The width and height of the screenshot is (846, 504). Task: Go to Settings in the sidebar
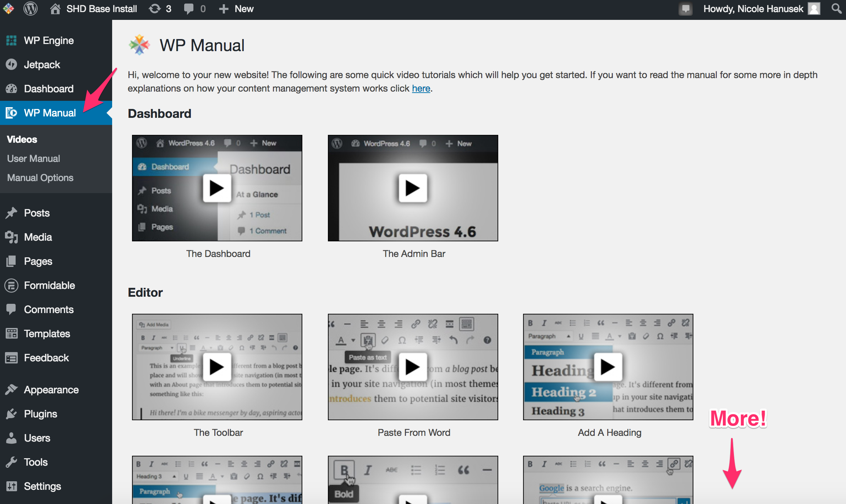point(42,486)
